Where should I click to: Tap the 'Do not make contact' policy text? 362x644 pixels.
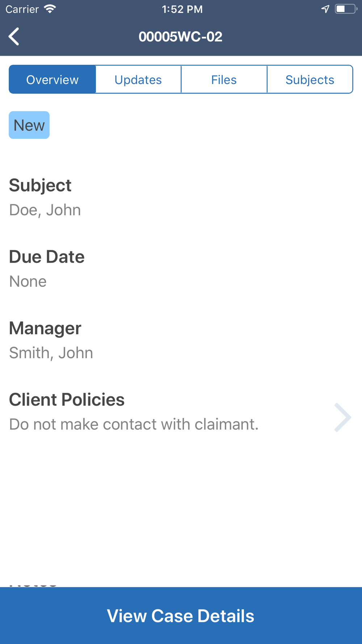pos(134,424)
